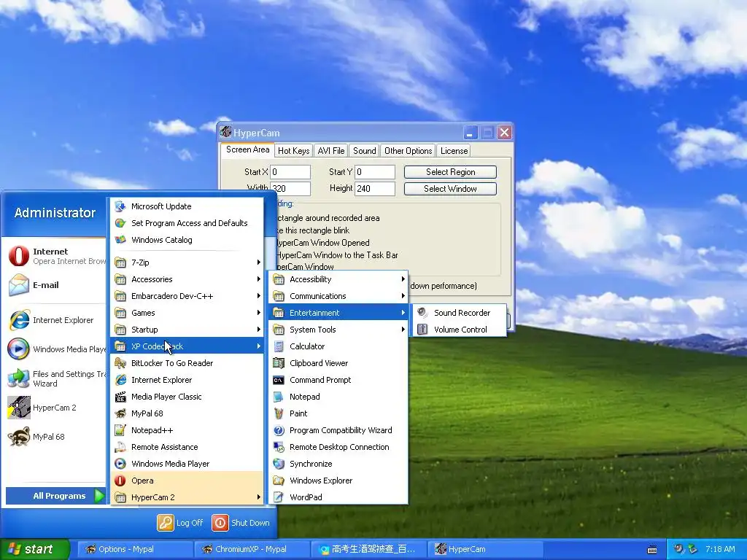This screenshot has height=560, width=747.
Task: Click Select Window button in HyperCam
Action: pyautogui.click(x=450, y=189)
